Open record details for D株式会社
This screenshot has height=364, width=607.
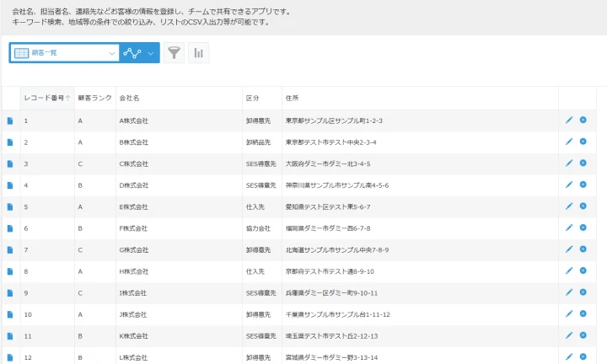(x=10, y=185)
